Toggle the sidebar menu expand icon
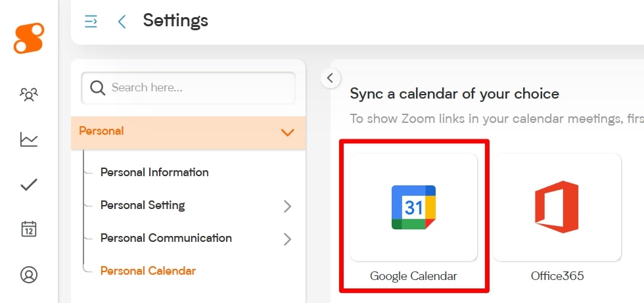Screen dimensions: 644x303 pos(91,22)
